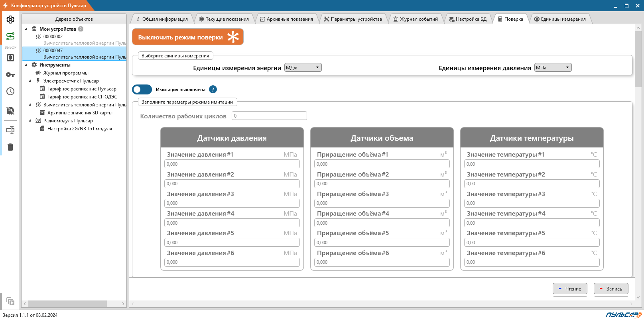This screenshot has width=644, height=320.
Task: Open the clock icon in sidebar
Action: [x=10, y=91]
